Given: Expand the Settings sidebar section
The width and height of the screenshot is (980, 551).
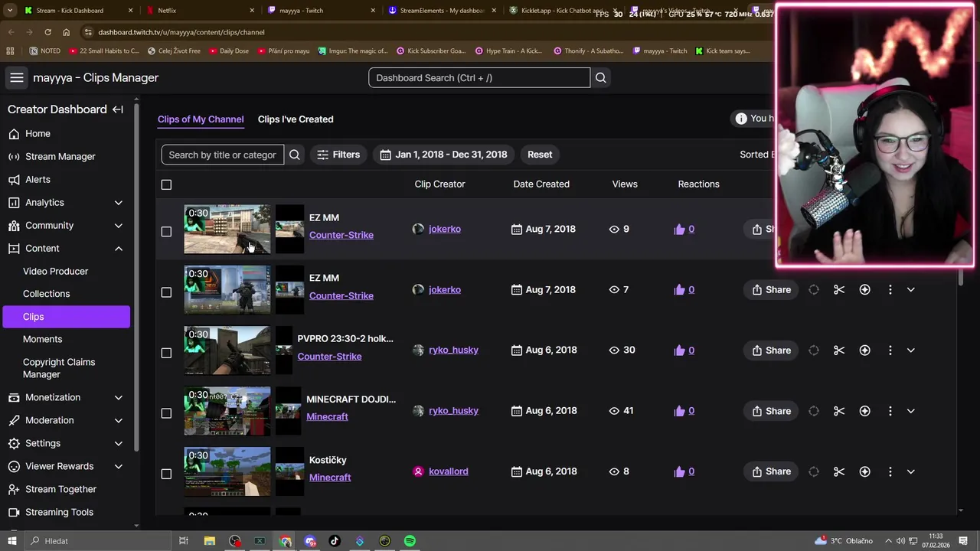Looking at the screenshot, I should [119, 444].
